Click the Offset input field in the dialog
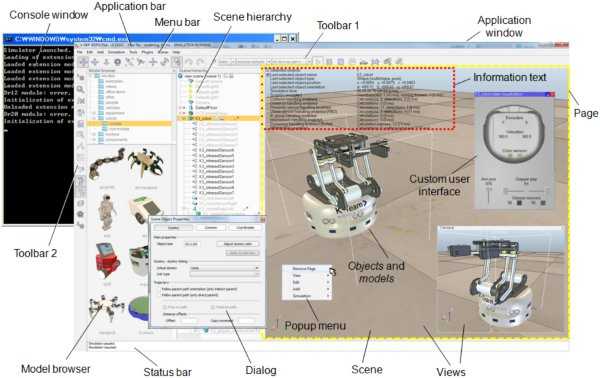 tap(189, 321)
